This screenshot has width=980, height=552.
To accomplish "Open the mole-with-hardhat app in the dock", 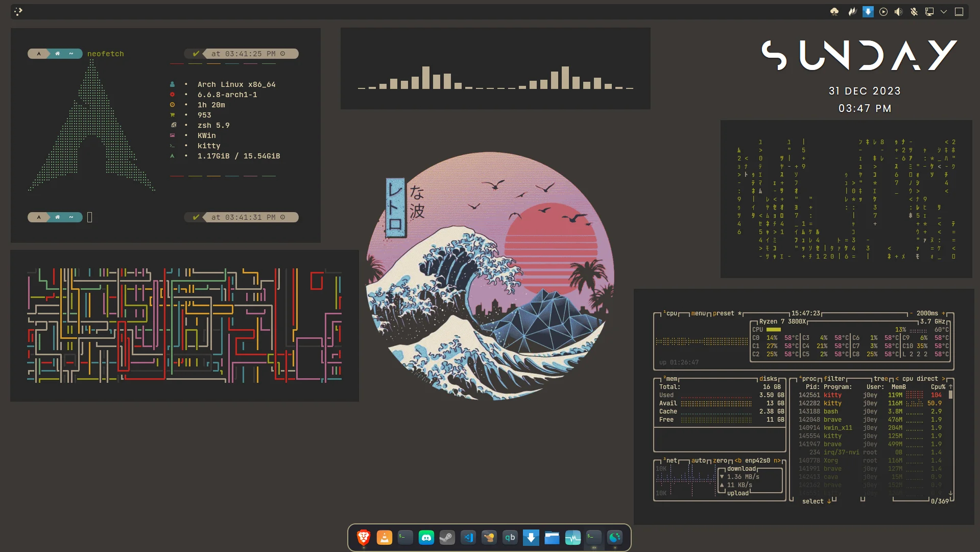I will [489, 538].
